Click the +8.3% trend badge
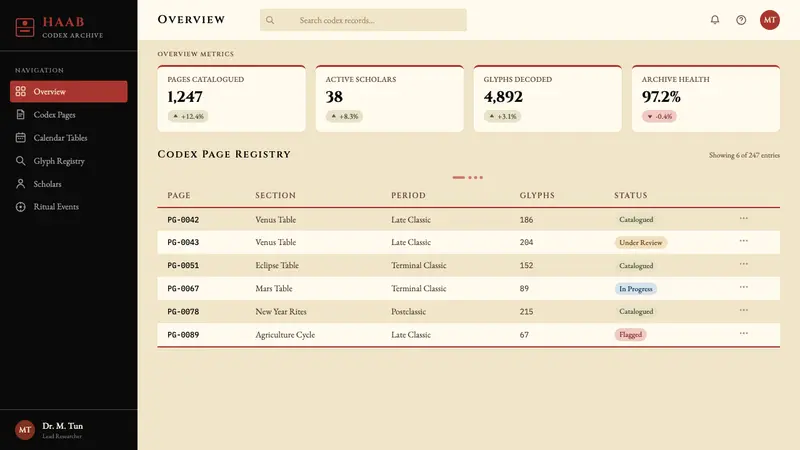 click(344, 116)
